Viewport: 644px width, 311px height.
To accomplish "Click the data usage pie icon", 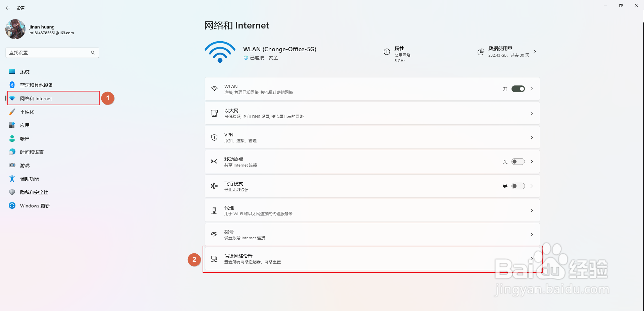I will coord(481,52).
